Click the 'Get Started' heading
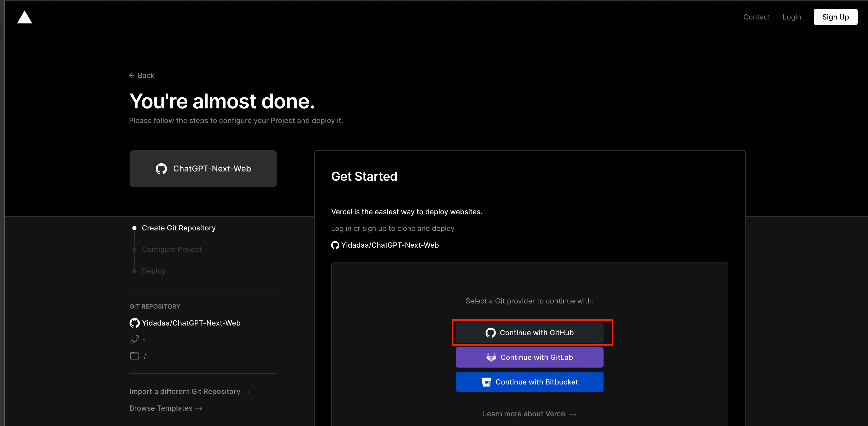Image resolution: width=868 pixels, height=426 pixels. coord(364,176)
